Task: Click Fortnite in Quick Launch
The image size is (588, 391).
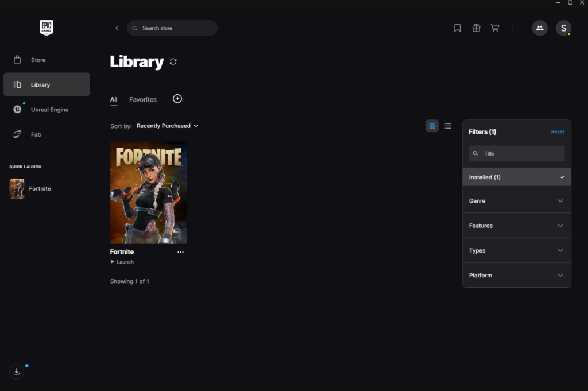Action: tap(40, 188)
